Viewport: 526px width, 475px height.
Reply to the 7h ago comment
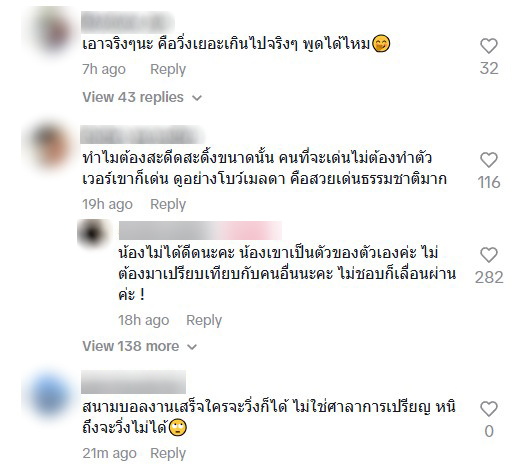click(168, 69)
